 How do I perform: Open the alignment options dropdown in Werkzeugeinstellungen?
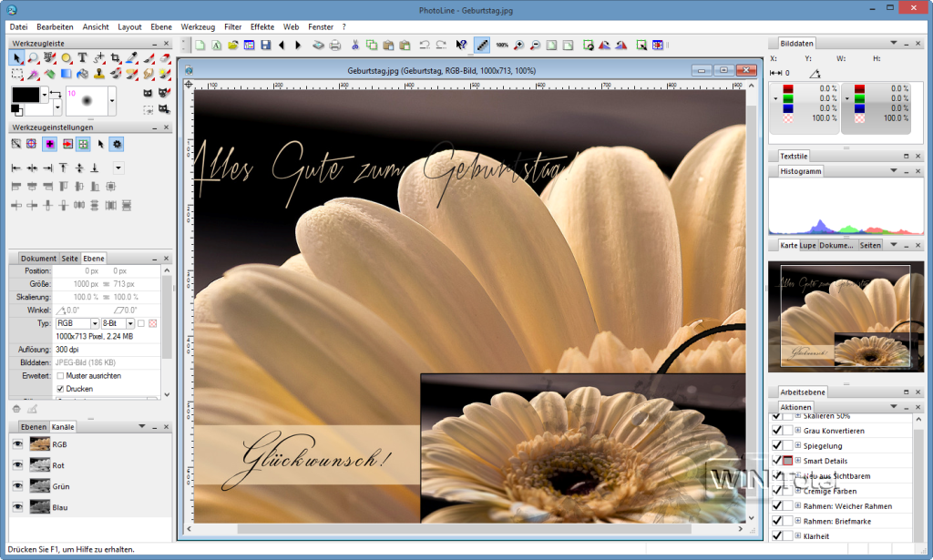tap(118, 168)
